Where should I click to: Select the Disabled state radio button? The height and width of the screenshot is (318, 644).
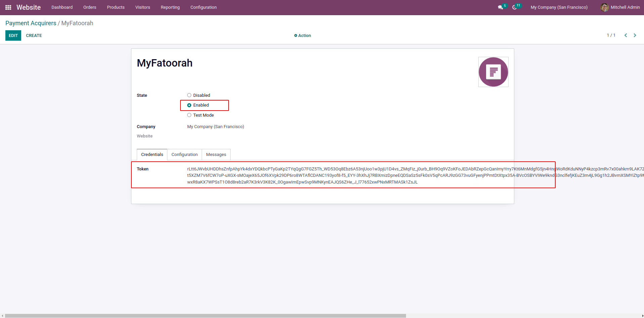pyautogui.click(x=189, y=95)
